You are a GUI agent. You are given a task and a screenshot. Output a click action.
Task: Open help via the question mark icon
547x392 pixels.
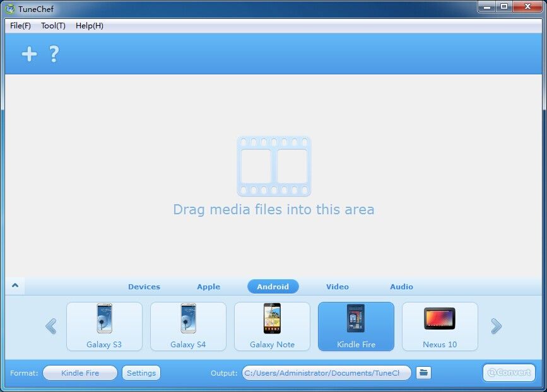click(54, 54)
